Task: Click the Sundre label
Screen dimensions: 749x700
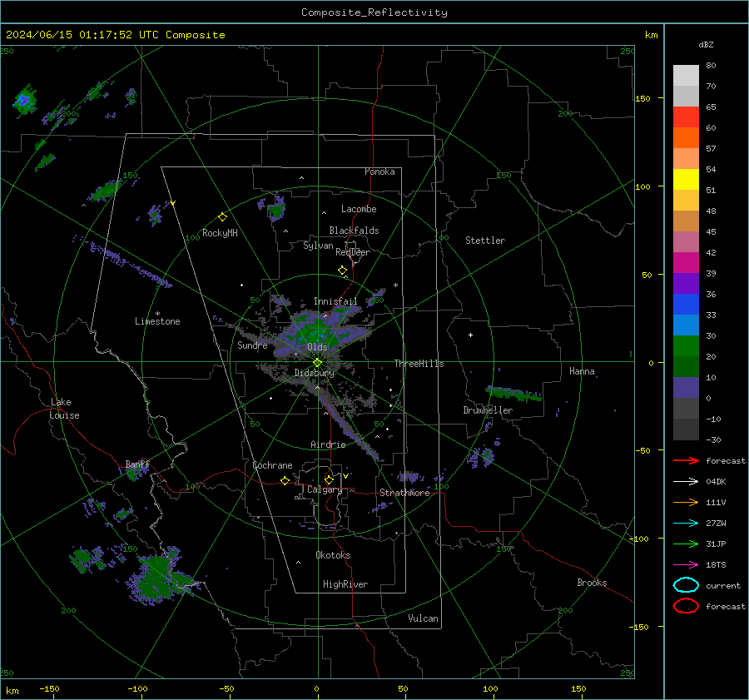Action: [252, 345]
